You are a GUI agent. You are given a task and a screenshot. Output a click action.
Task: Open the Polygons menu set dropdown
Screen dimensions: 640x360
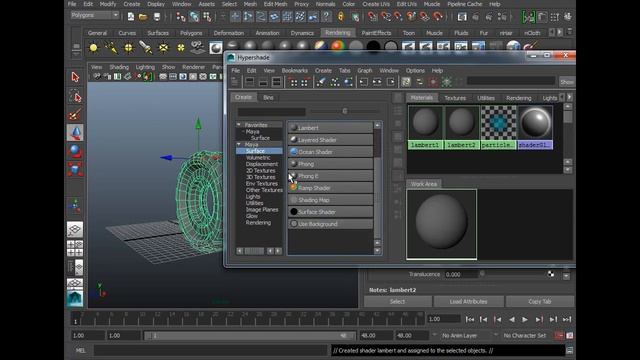[95, 15]
